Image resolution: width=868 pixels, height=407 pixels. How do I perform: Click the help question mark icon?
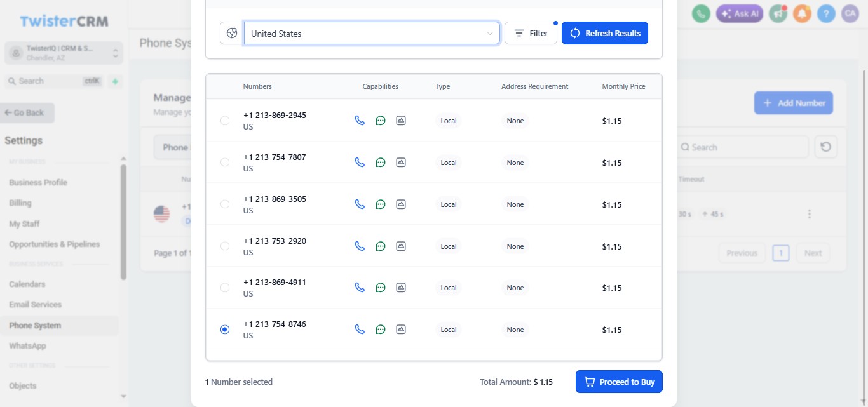click(826, 13)
